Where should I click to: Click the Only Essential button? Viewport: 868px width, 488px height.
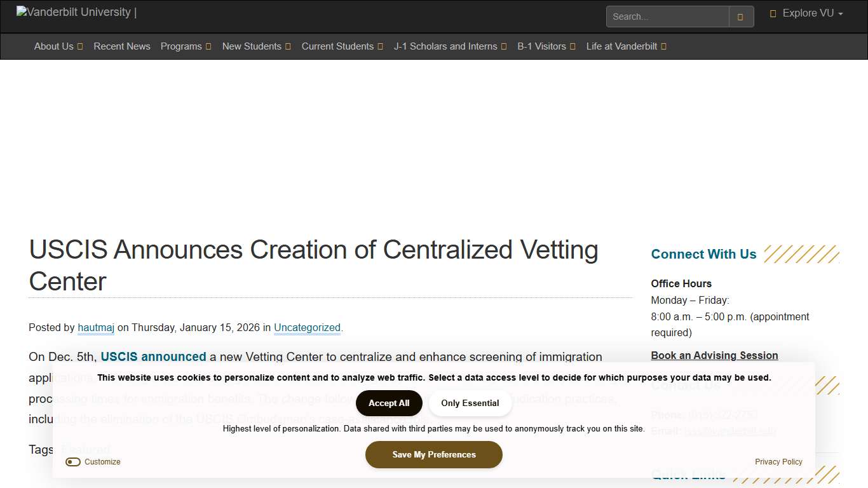click(470, 403)
